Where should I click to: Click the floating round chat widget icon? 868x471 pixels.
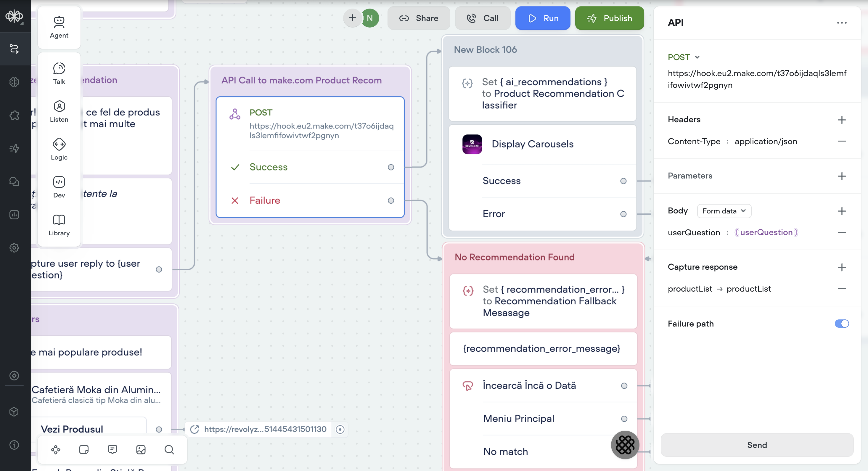coord(625,445)
